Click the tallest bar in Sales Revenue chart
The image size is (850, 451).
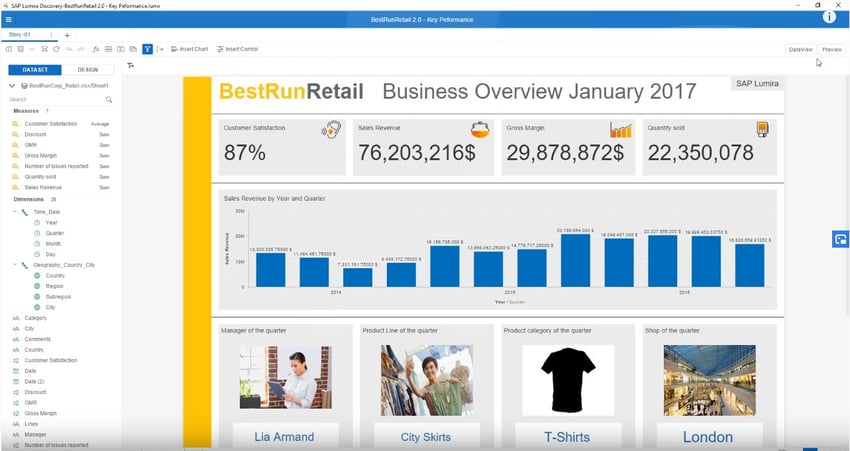click(x=575, y=260)
